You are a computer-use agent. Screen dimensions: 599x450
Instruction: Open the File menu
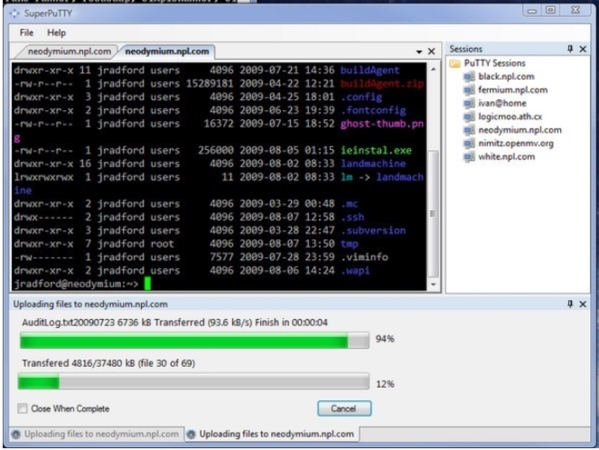coord(26,33)
